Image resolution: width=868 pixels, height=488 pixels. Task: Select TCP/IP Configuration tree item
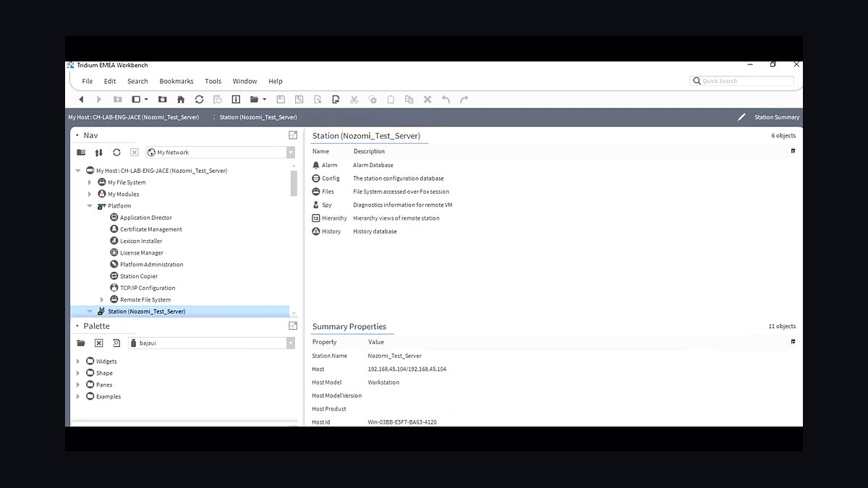coord(148,288)
